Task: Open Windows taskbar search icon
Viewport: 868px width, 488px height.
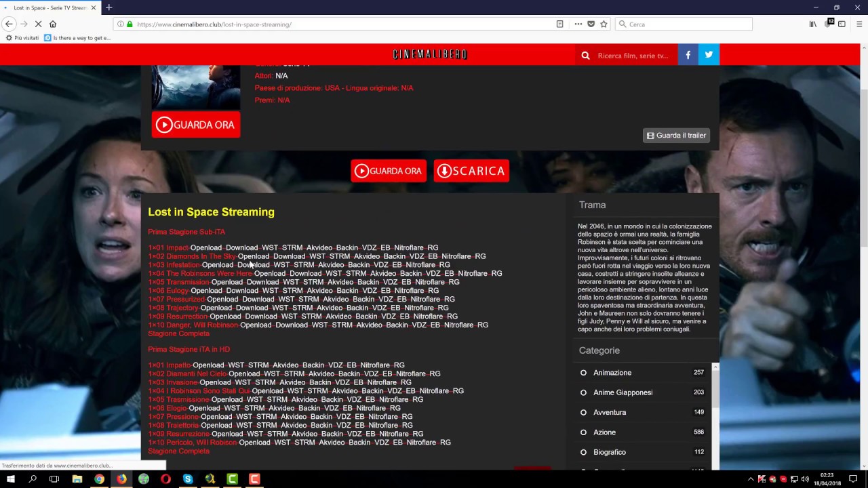Action: point(33,479)
